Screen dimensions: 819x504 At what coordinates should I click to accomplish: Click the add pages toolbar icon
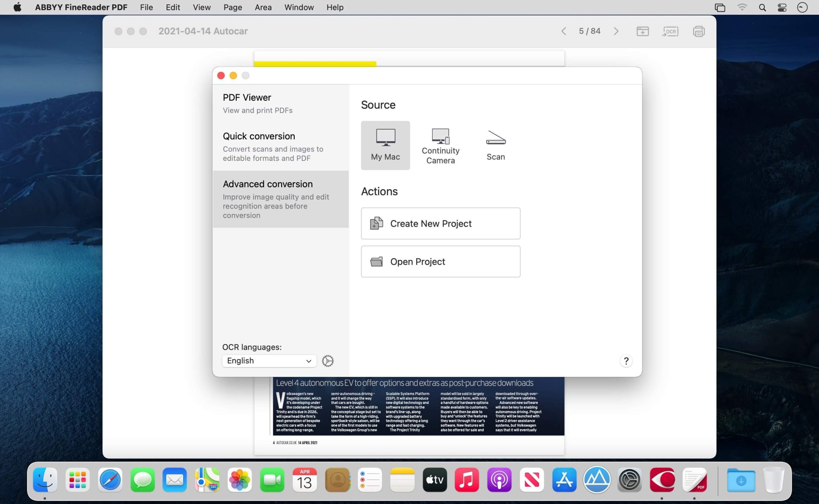pos(642,31)
